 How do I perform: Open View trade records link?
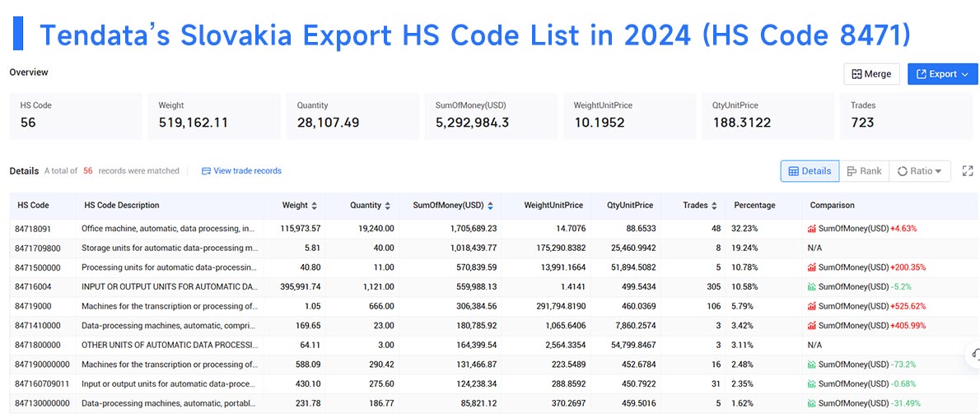(241, 170)
